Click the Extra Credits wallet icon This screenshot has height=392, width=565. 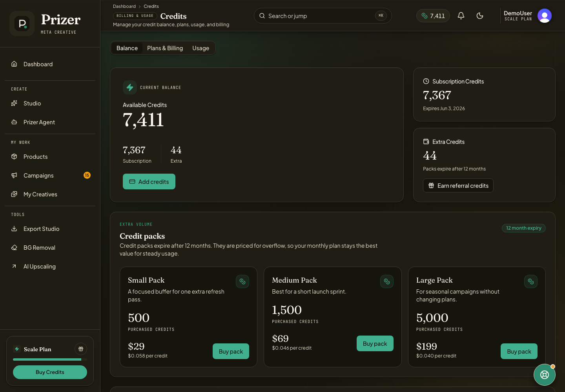click(426, 142)
